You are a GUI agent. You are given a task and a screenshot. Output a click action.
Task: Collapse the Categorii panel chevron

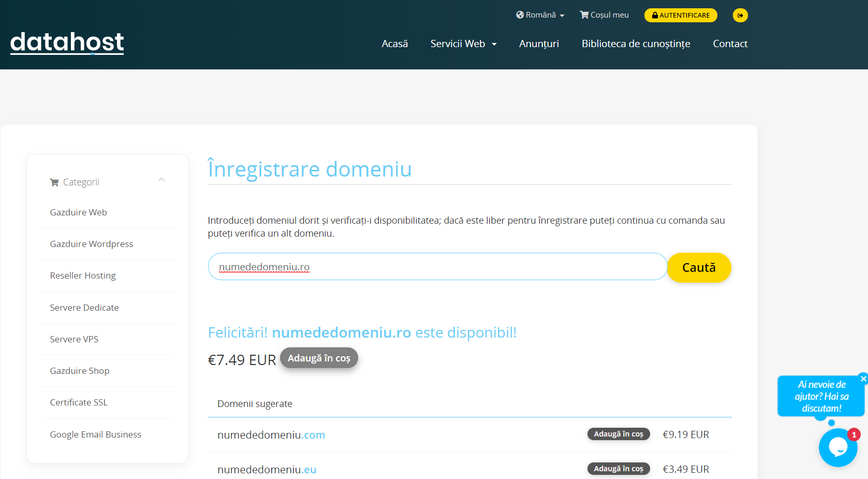coord(161,180)
